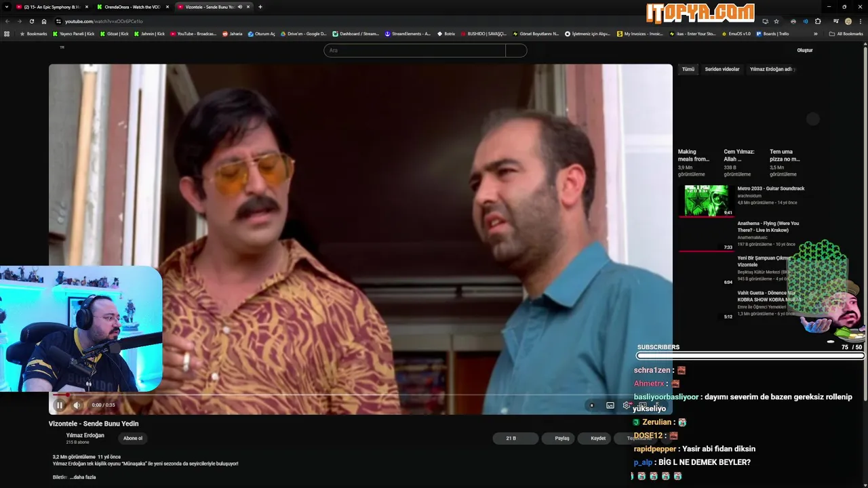
Task: Open the media control icon in the toolbar
Action: 835,21
